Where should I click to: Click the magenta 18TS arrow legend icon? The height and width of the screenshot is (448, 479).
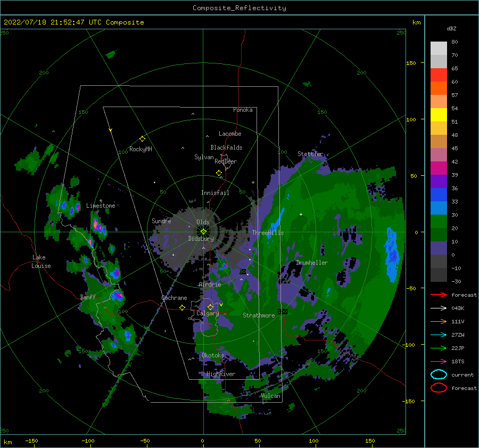coord(439,362)
